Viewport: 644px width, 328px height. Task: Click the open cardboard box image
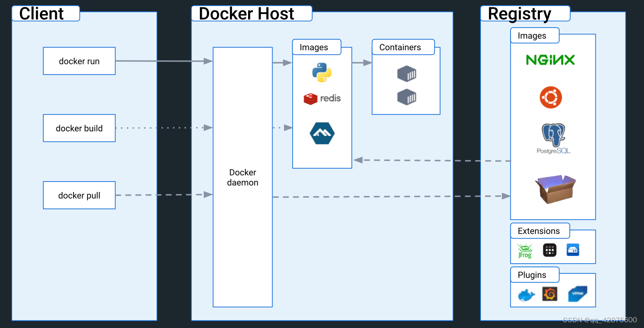[555, 189]
